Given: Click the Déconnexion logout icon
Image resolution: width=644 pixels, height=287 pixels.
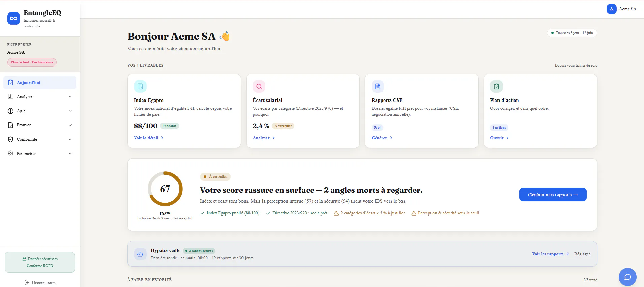Looking at the screenshot, I should pyautogui.click(x=27, y=283).
